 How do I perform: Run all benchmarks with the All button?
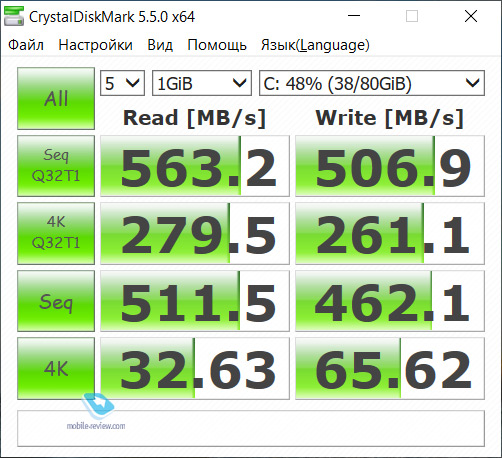click(56, 98)
